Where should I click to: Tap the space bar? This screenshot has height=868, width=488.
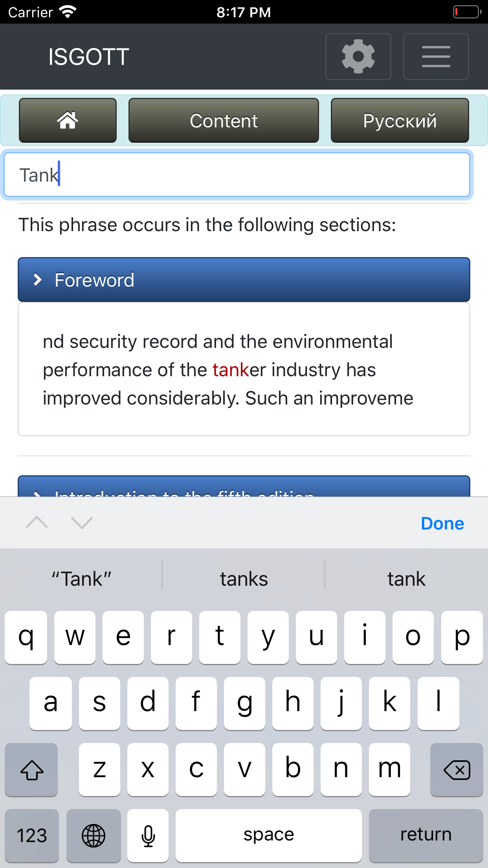coord(268,835)
